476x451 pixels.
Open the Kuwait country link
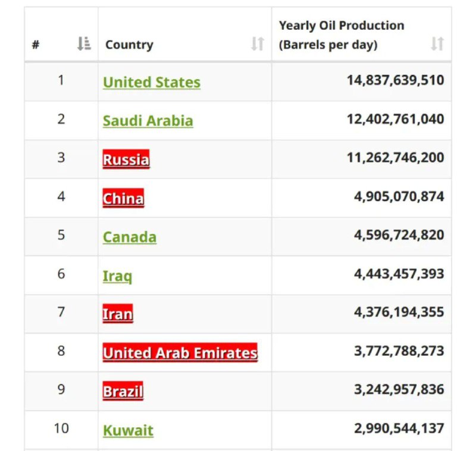pyautogui.click(x=128, y=430)
